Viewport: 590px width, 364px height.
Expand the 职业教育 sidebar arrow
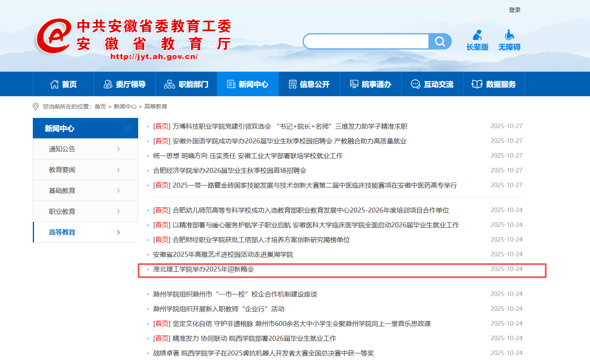(118, 212)
